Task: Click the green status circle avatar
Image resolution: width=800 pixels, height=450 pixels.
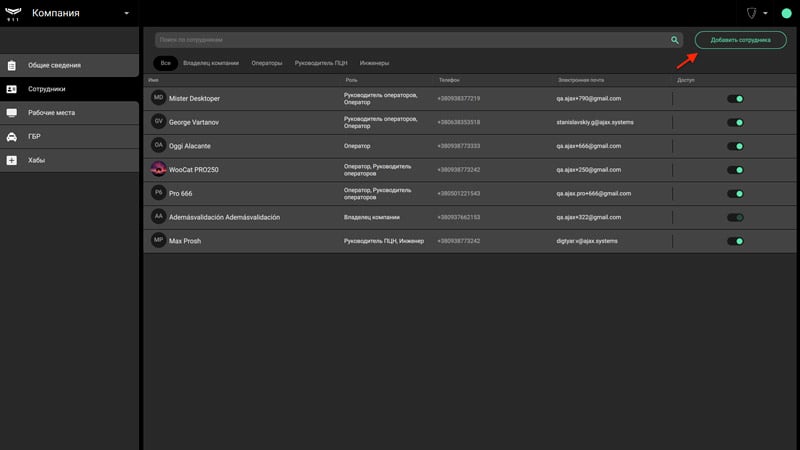Action: (786, 13)
